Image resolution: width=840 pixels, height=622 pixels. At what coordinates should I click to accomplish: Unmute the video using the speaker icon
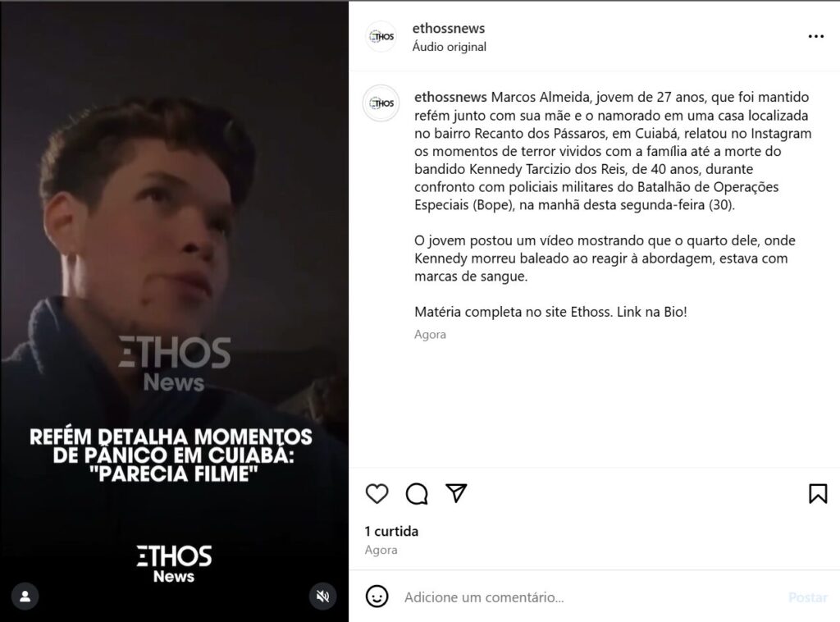pyautogui.click(x=322, y=597)
